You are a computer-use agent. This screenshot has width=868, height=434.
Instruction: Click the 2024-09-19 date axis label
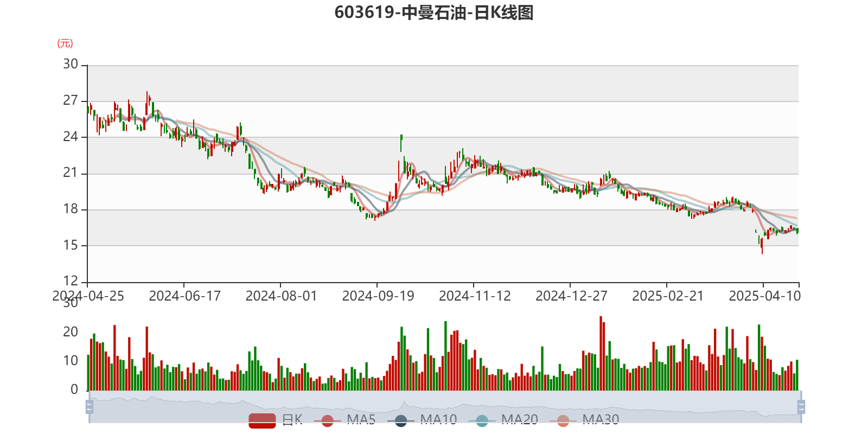(x=378, y=296)
